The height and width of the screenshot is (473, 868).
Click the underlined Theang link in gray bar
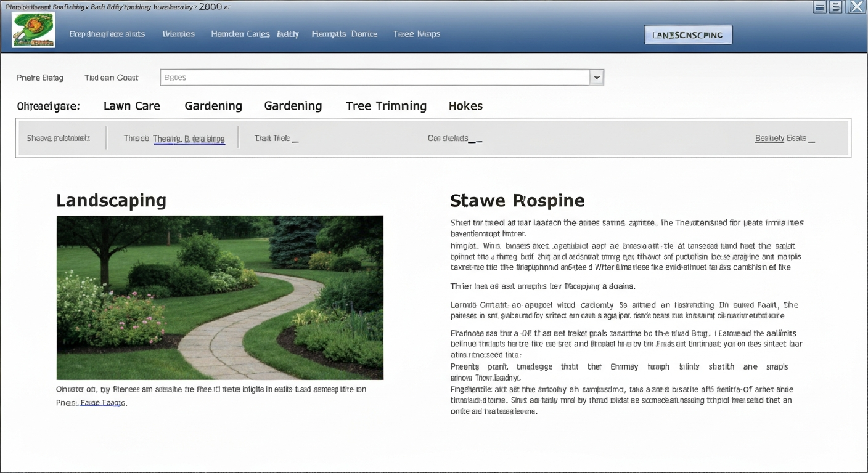tap(189, 139)
